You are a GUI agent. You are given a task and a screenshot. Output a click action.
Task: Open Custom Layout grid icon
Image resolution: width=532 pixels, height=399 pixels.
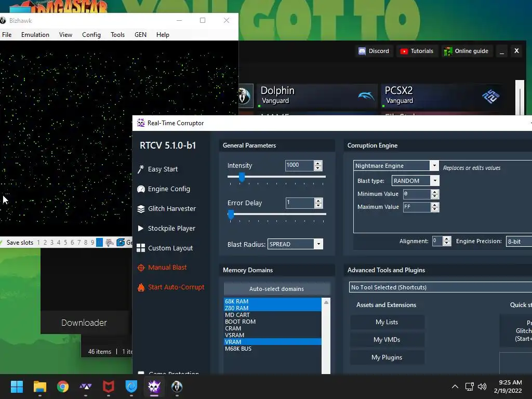[141, 248]
